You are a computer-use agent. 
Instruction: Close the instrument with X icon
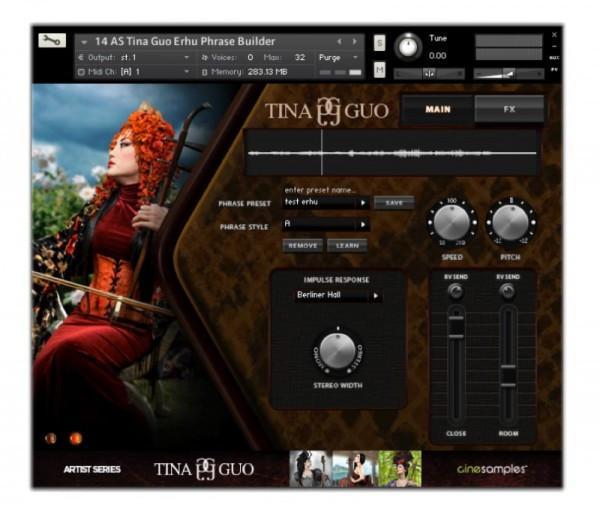click(x=554, y=35)
